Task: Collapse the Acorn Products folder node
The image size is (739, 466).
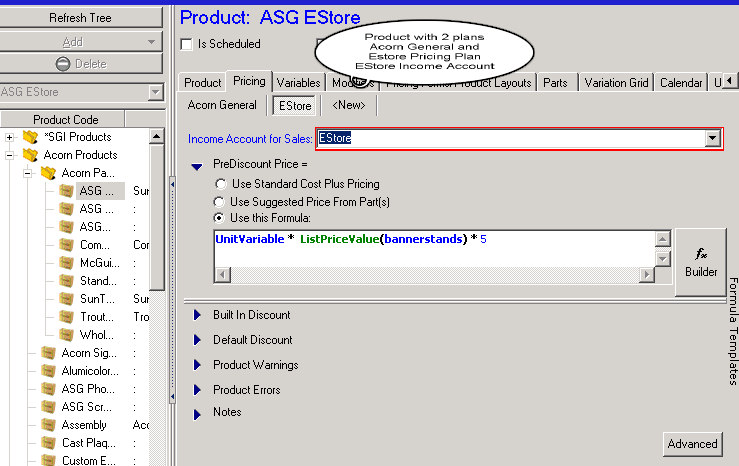Action: point(9,155)
